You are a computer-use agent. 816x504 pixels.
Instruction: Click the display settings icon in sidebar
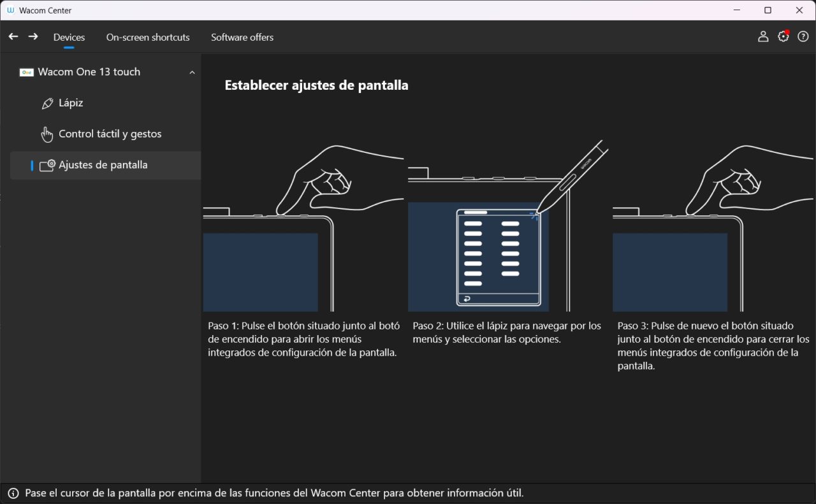47,165
